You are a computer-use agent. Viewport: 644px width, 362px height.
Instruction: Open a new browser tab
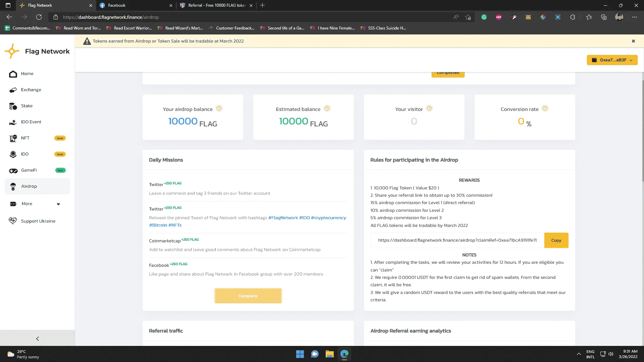[263, 5]
